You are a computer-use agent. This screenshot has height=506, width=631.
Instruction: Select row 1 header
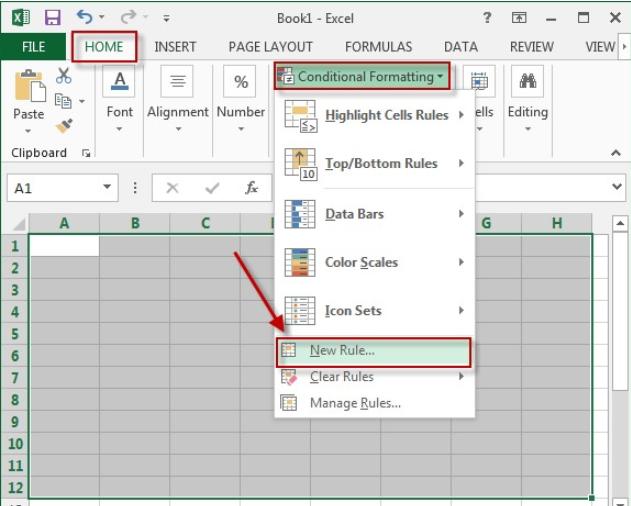click(x=15, y=246)
